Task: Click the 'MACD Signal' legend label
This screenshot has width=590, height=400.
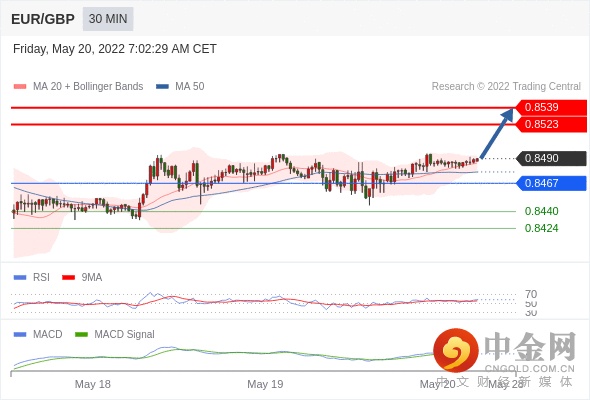Action: click(x=125, y=335)
